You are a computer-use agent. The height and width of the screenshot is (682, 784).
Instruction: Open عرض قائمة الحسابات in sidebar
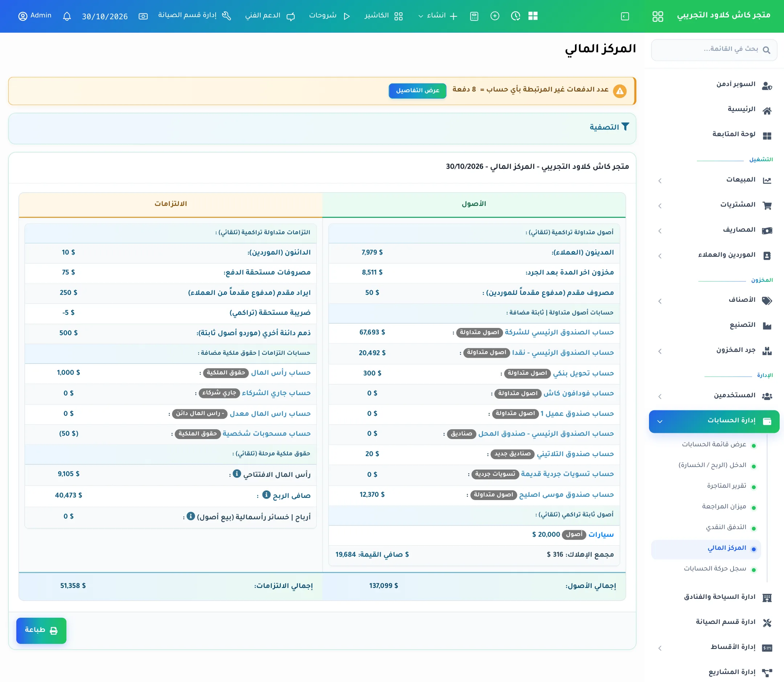pos(714,444)
